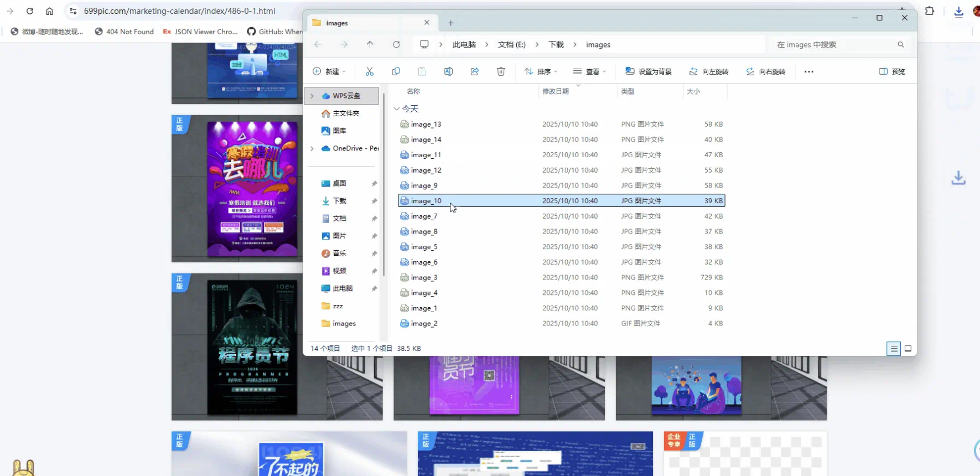Select the image_3 PNG file
This screenshot has height=476, width=980.
pyautogui.click(x=424, y=277)
